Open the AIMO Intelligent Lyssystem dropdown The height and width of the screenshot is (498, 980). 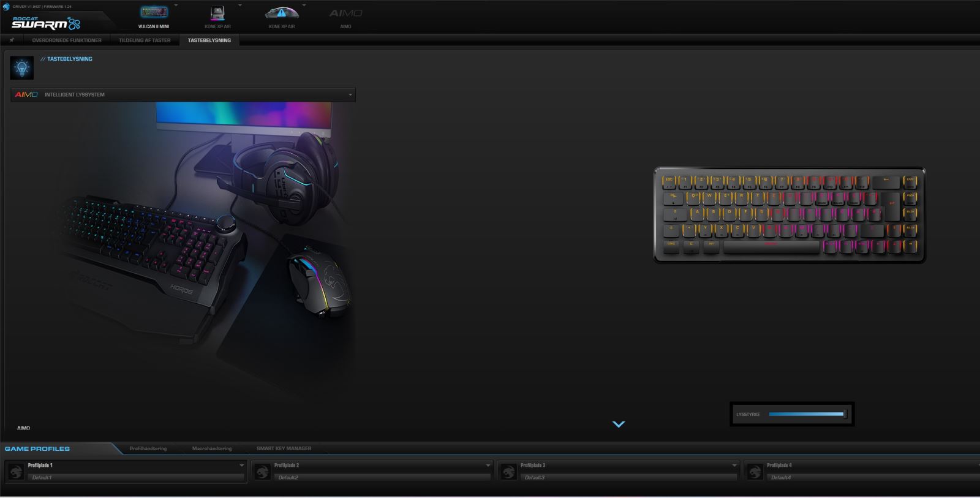tap(183, 94)
